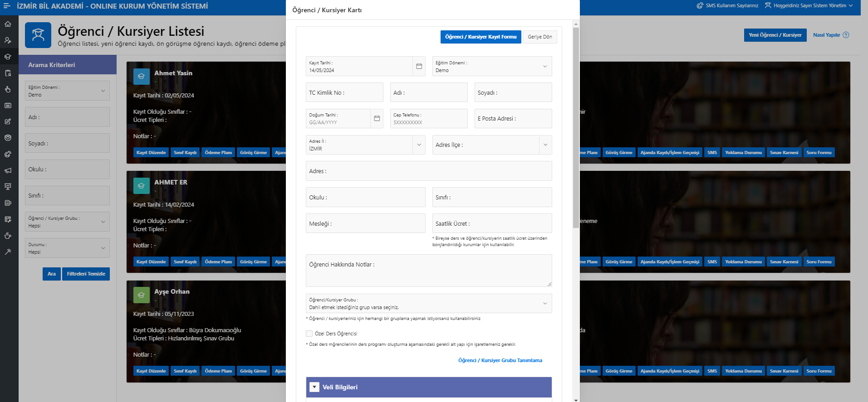Open Öğrenci / Kursiyer Grubu Tanımlama link
868x402 pixels.
click(x=500, y=360)
